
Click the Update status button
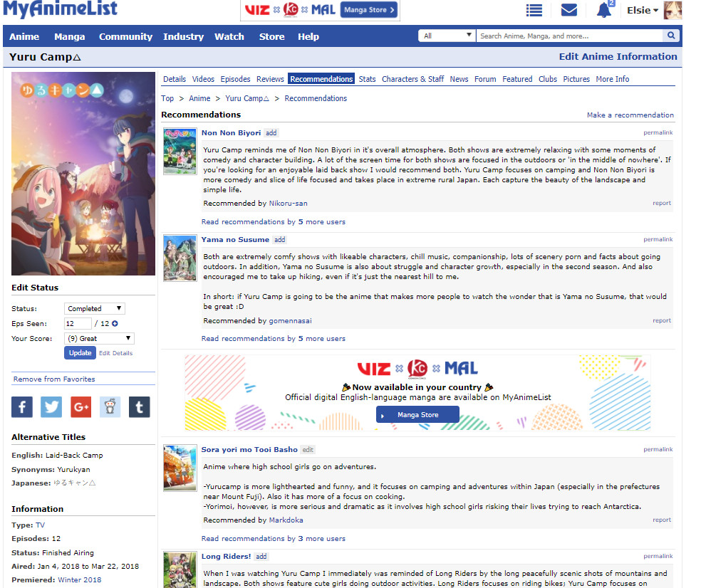click(80, 352)
